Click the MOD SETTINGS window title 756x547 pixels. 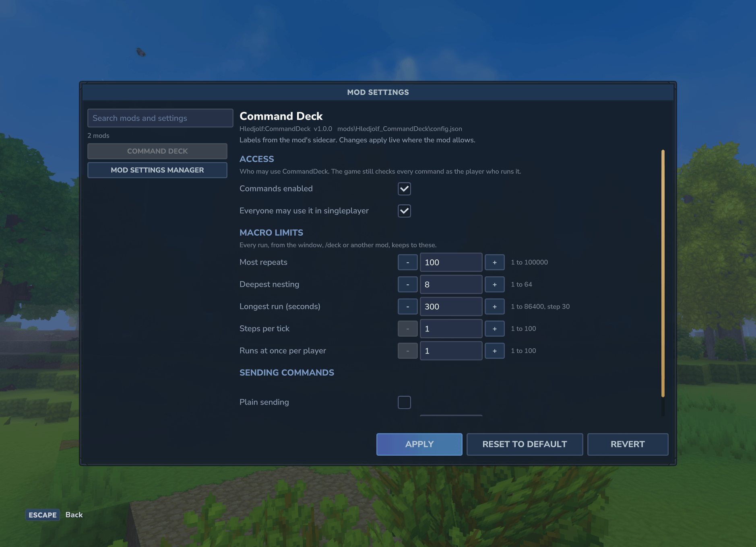pyautogui.click(x=378, y=92)
